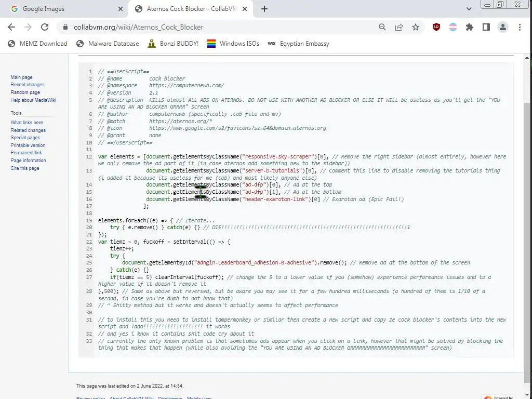This screenshot has height=399, width=532.
Task: Click "server-b-tutorials" string in code
Action: point(272,170)
